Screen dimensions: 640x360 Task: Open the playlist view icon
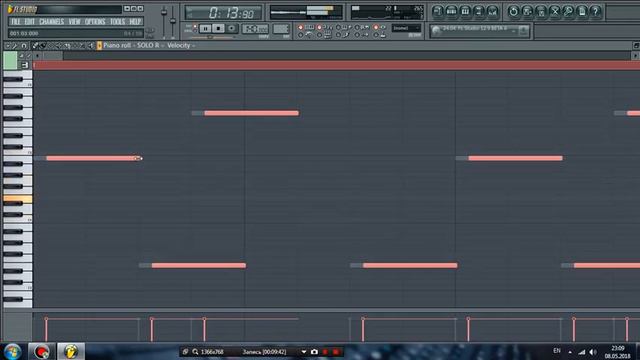point(438,11)
